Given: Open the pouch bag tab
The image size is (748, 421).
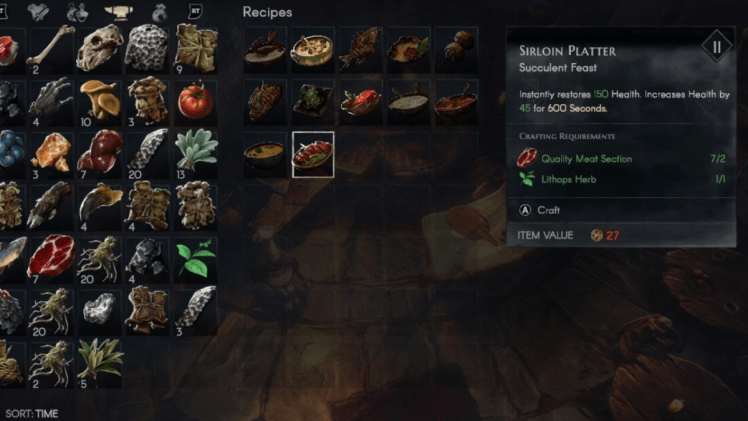Looking at the screenshot, I should (159, 12).
